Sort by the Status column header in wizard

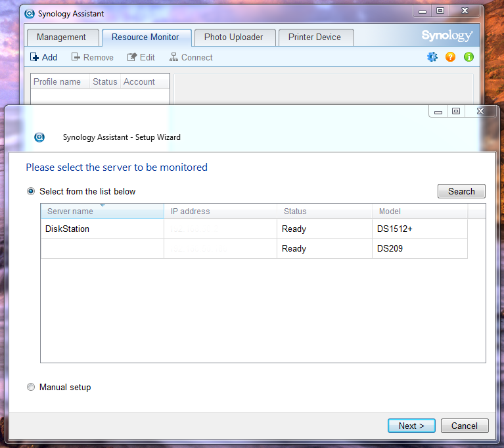325,211
